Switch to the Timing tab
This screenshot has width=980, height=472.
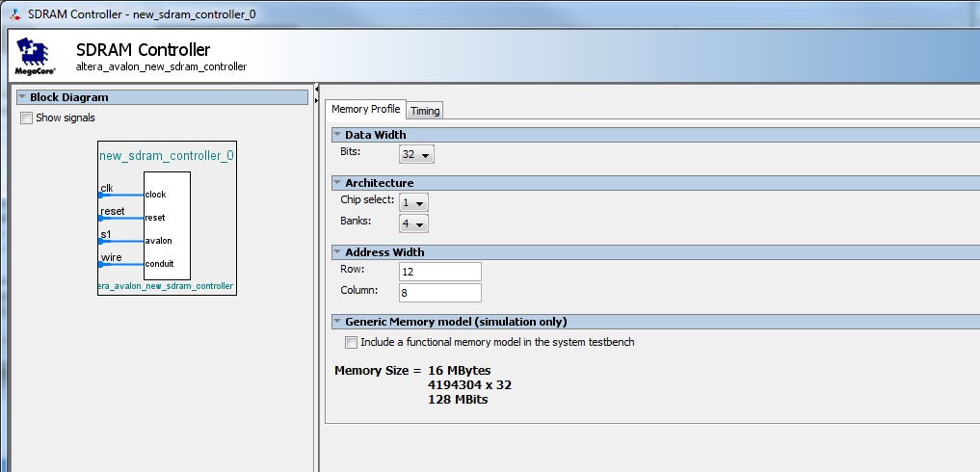click(x=425, y=111)
